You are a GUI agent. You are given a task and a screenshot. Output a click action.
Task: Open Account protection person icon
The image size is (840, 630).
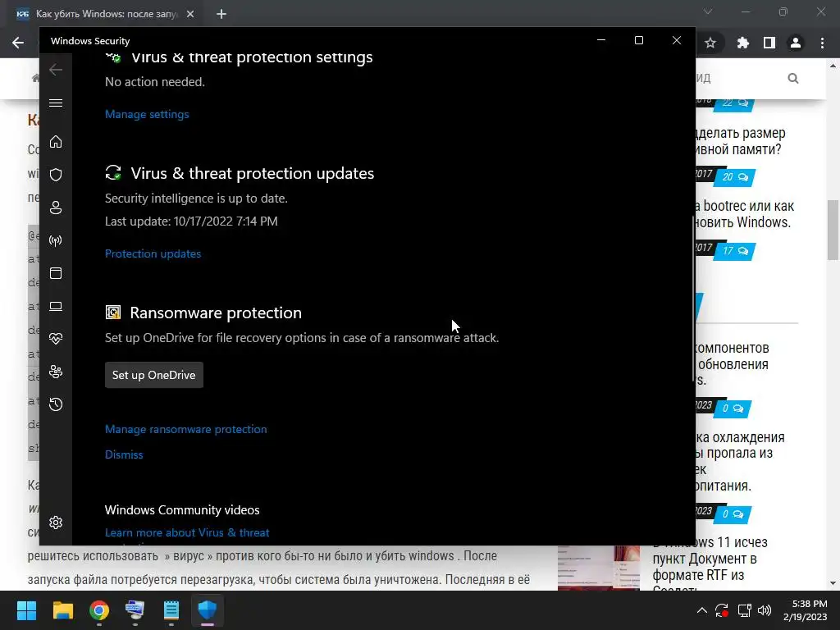pos(56,208)
